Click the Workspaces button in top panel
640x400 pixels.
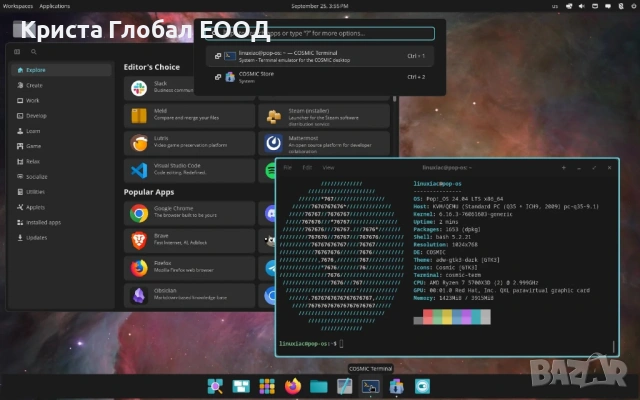pyautogui.click(x=18, y=6)
